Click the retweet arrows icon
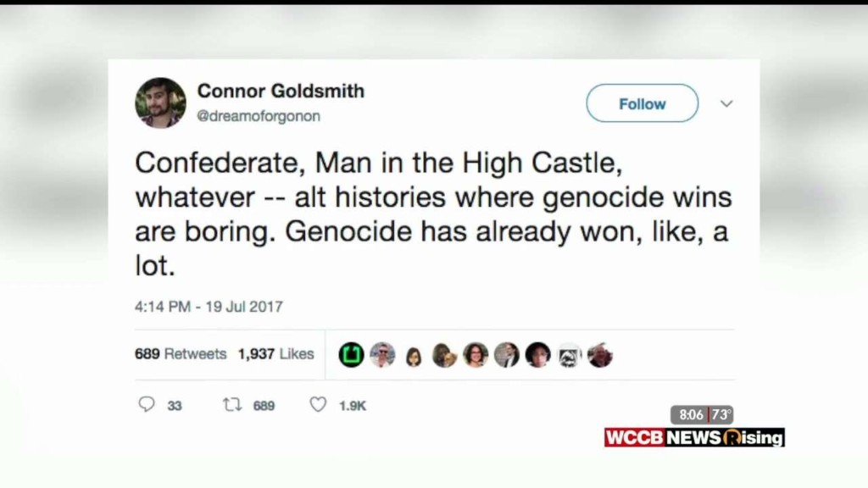The image size is (868, 488). coord(232,405)
